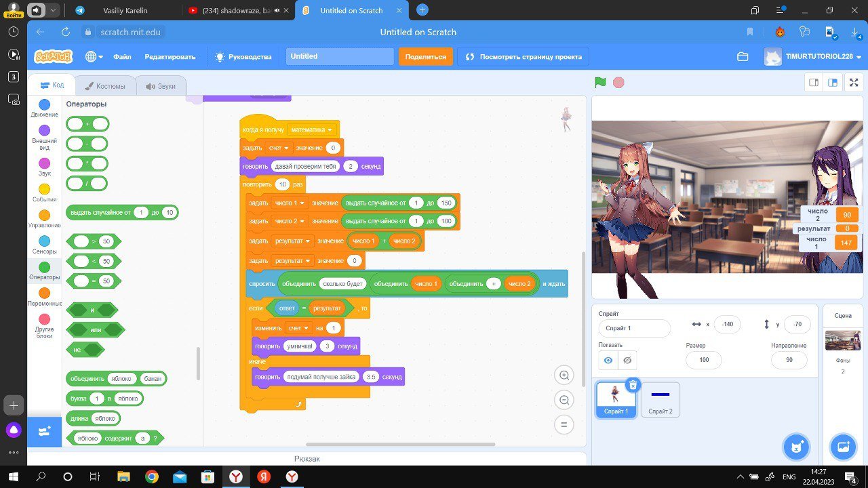The image size is (868, 488).
Task: Hide the sprite with crossed-eye icon
Action: tap(627, 360)
